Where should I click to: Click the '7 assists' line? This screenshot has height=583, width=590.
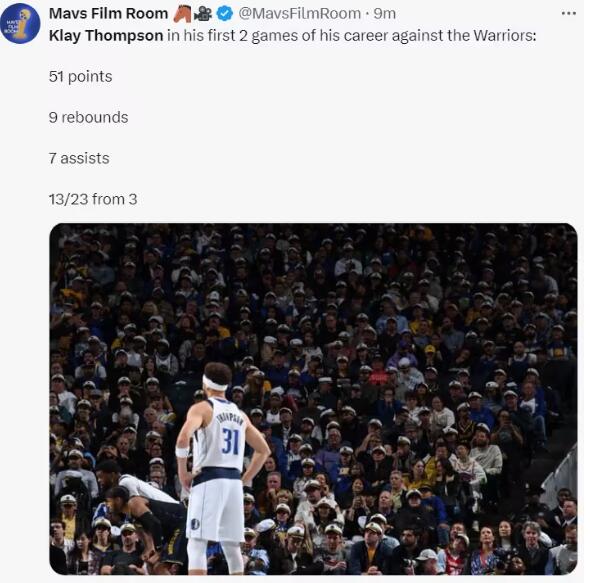(x=79, y=158)
